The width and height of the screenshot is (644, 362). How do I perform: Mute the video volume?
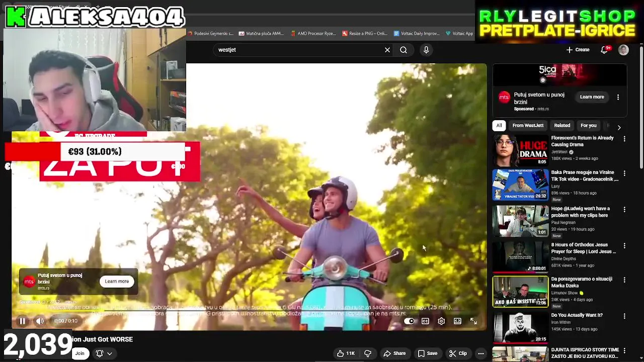[40, 321]
